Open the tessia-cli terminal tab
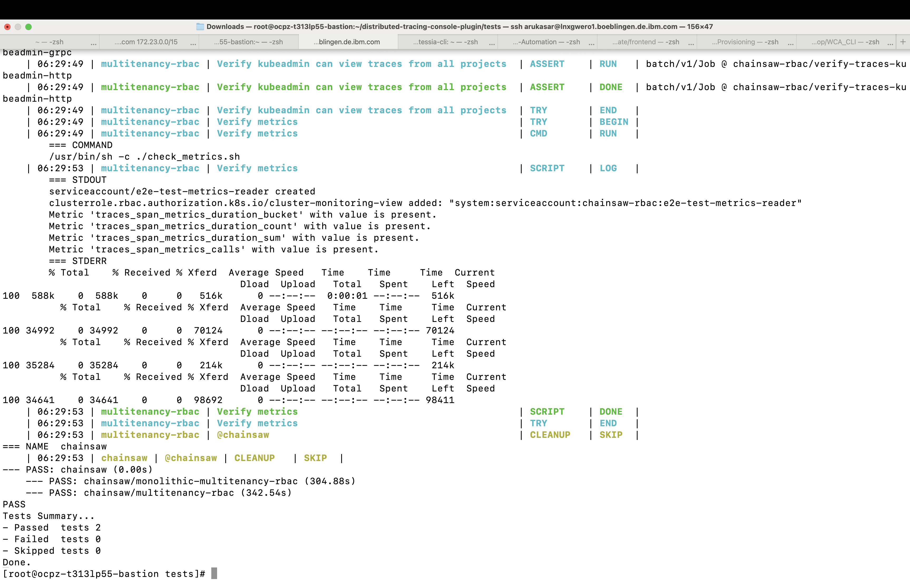This screenshot has height=588, width=910. point(445,42)
